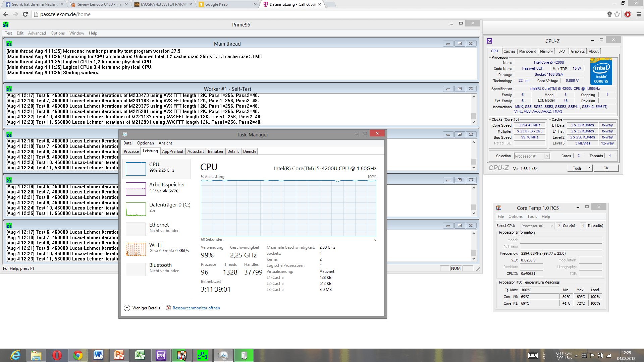The width and height of the screenshot is (644, 362).
Task: Open the Advanced menu in Prime95
Action: pyautogui.click(x=37, y=33)
